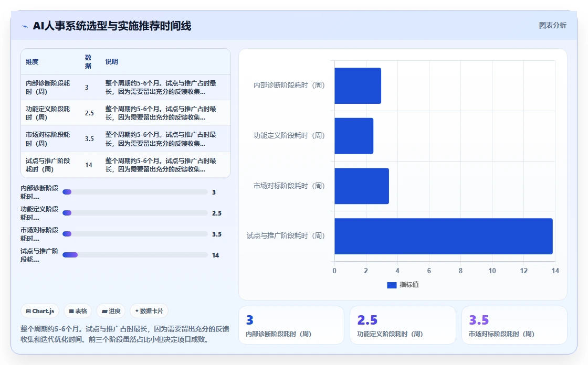Select the 试点与推广阶段耗时 table row name

click(x=48, y=165)
